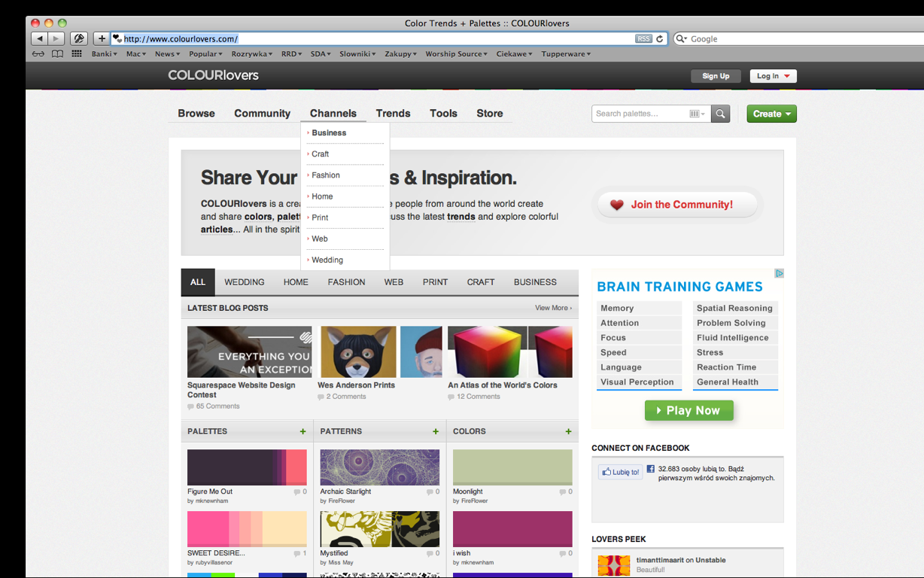Open the Log In dropdown

[x=774, y=76]
